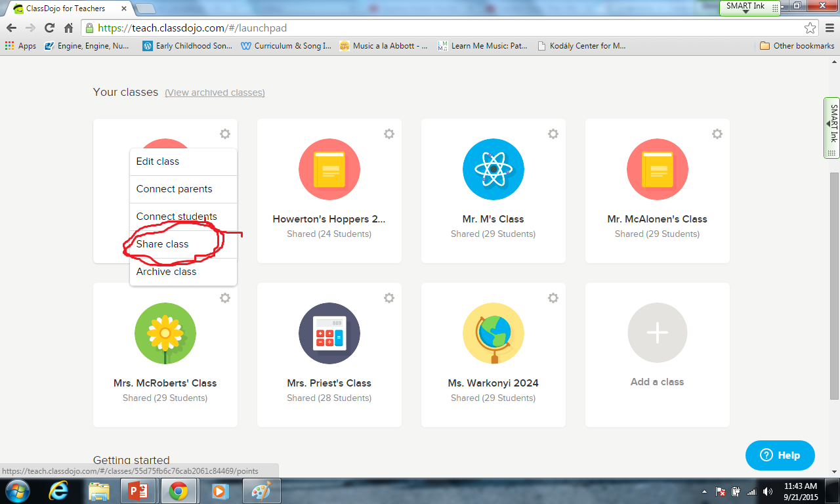Open settings gear on Mr. M's Class card
The height and width of the screenshot is (504, 840).
point(553,134)
